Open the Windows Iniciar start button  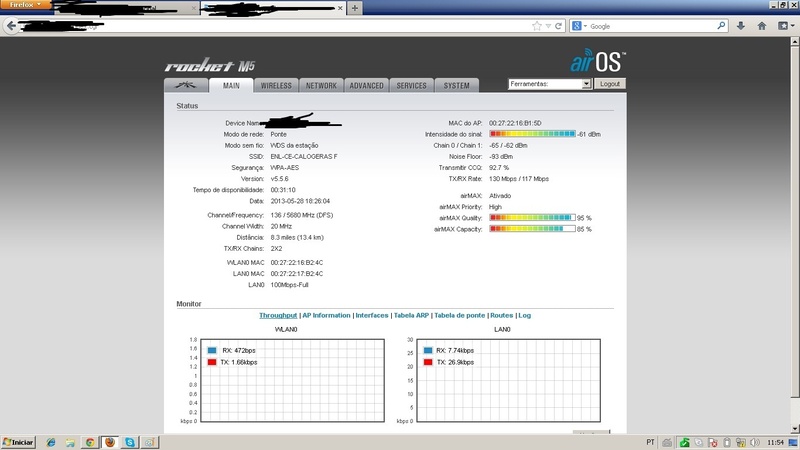18,442
